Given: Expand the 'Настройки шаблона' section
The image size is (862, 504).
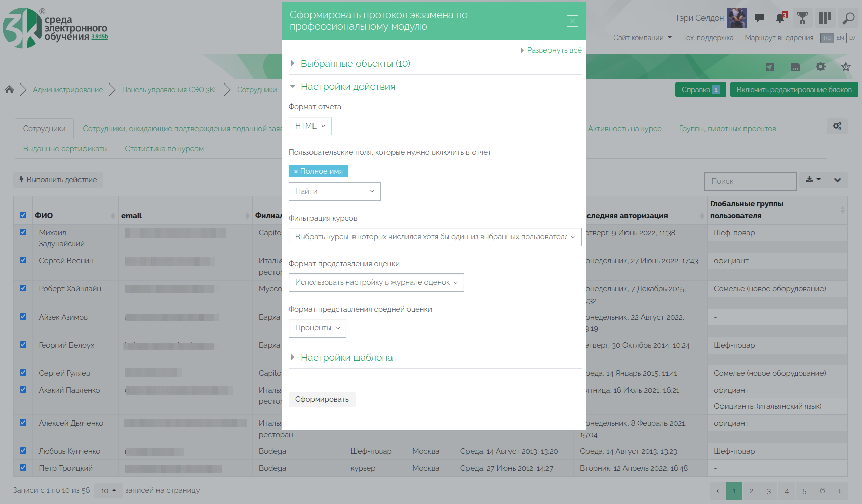Looking at the screenshot, I should tap(346, 358).
